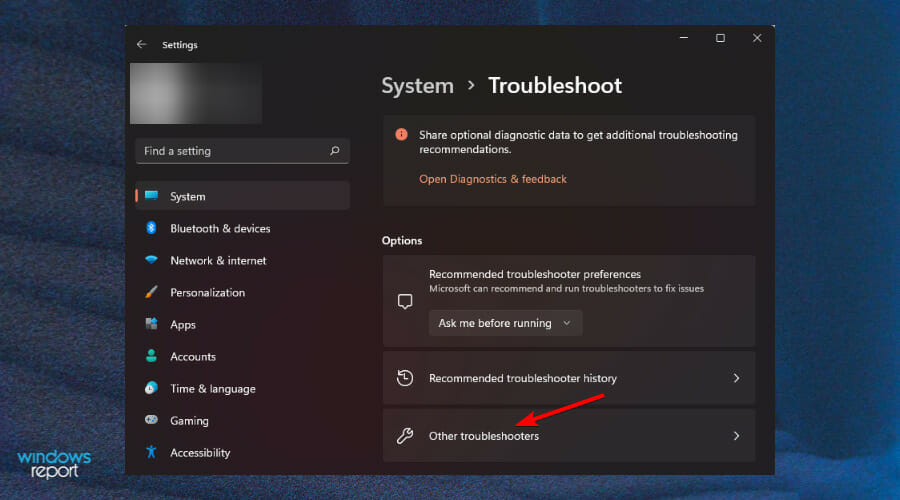The height and width of the screenshot is (500, 900).
Task: Click the Troubleshoot page heading
Action: click(555, 86)
